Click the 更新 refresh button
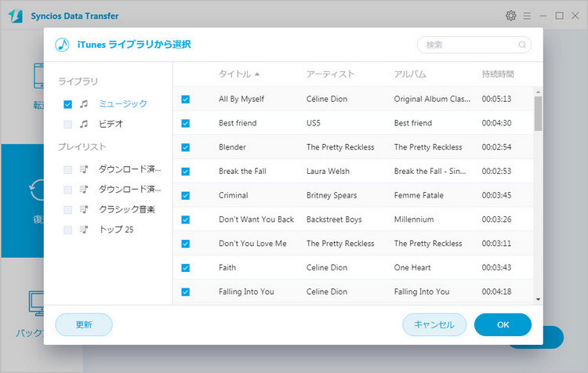The height and width of the screenshot is (373, 588). (84, 324)
